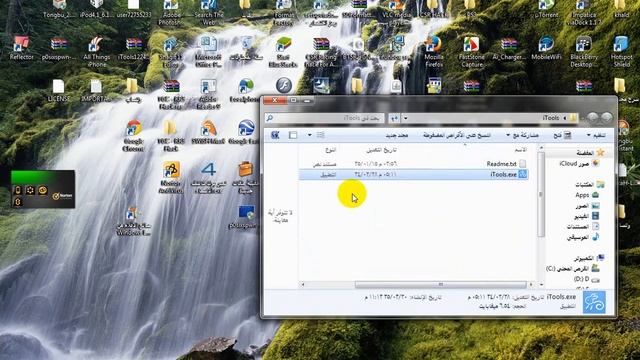Launch the Start BlueStacks desktop shortcut
Viewport: 640px width, 360px height.
tap(283, 52)
